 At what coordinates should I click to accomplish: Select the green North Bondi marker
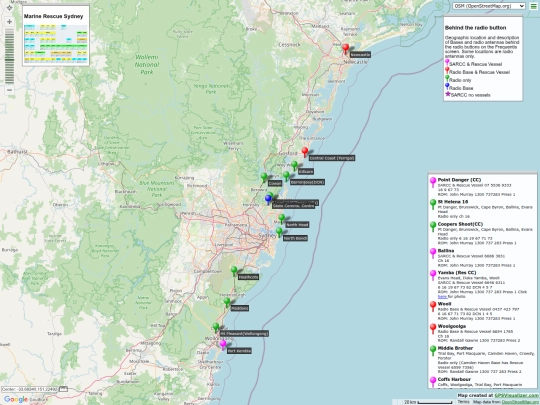(x=279, y=232)
